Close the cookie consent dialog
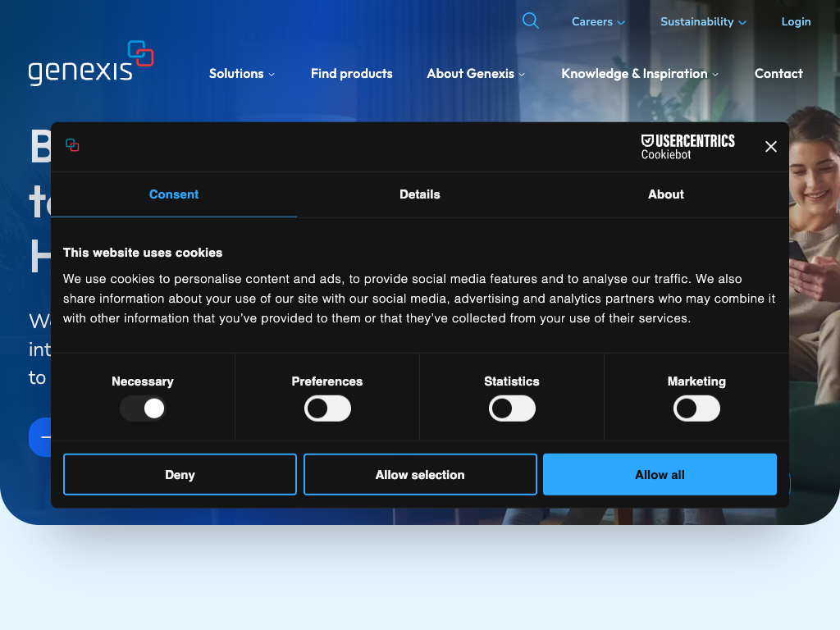 pyautogui.click(x=770, y=147)
